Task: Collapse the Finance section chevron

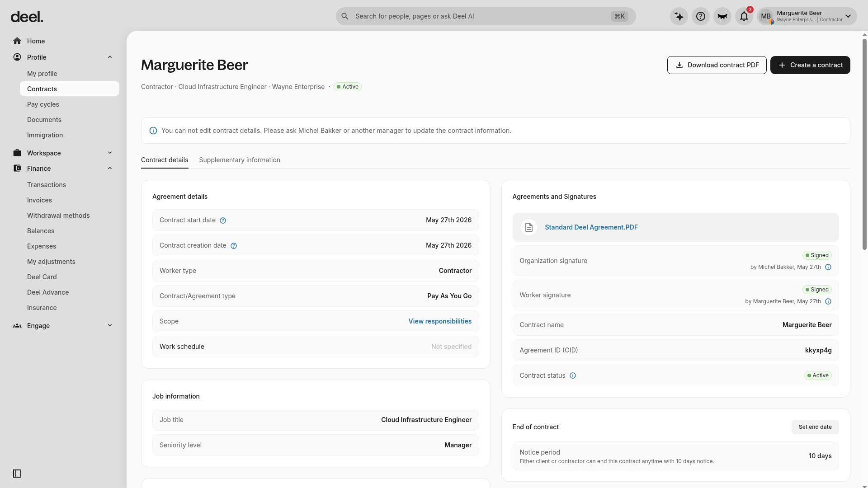Action: (110, 169)
